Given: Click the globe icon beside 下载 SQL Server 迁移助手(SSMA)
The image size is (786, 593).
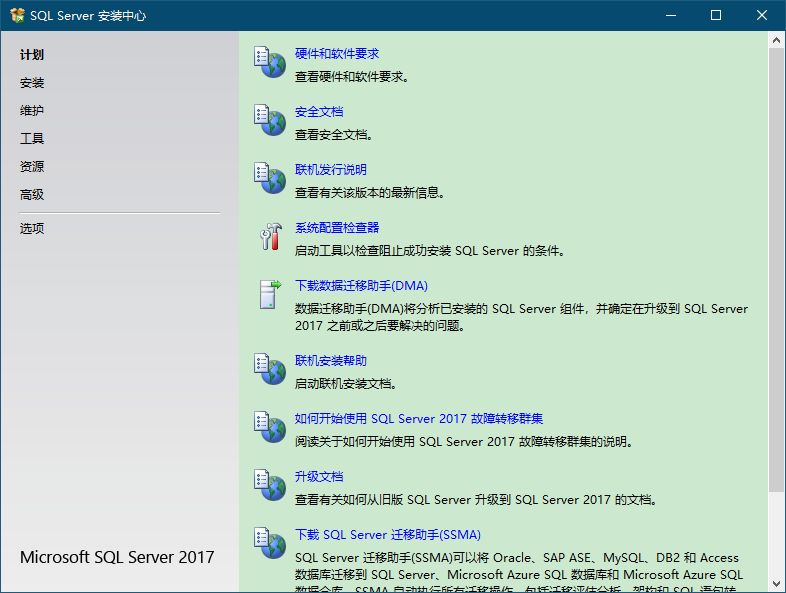Looking at the screenshot, I should [x=270, y=543].
